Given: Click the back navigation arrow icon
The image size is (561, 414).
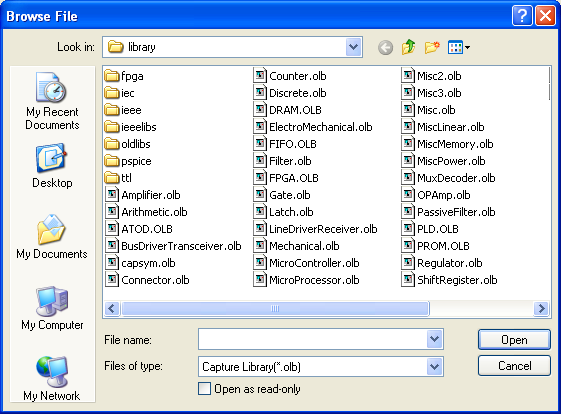Looking at the screenshot, I should coord(385,47).
